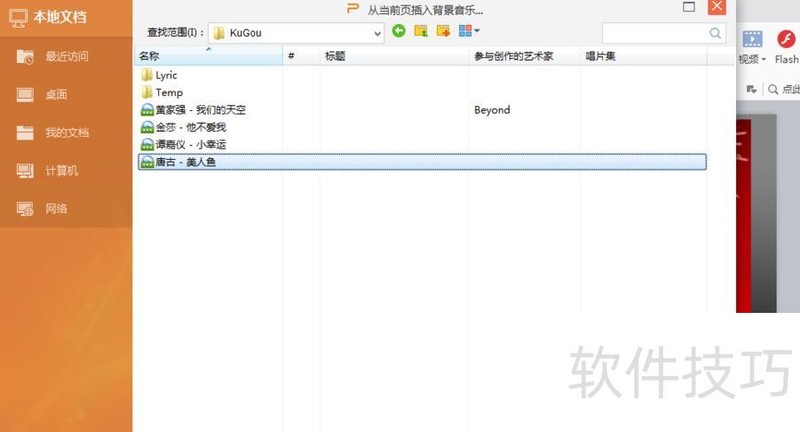The image size is (800, 432).
Task: Open 我的文档 in the sidebar
Action: tap(66, 133)
